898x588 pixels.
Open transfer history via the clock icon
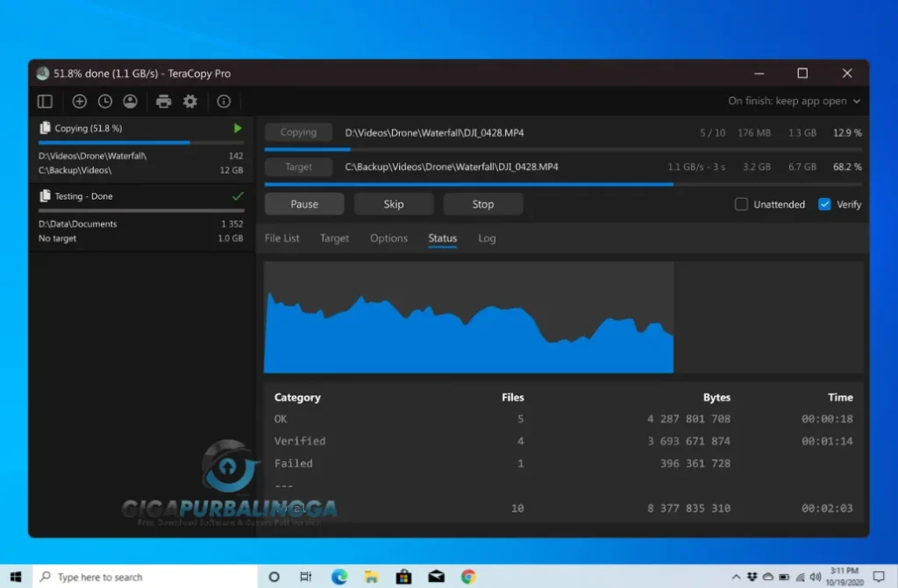coord(105,101)
